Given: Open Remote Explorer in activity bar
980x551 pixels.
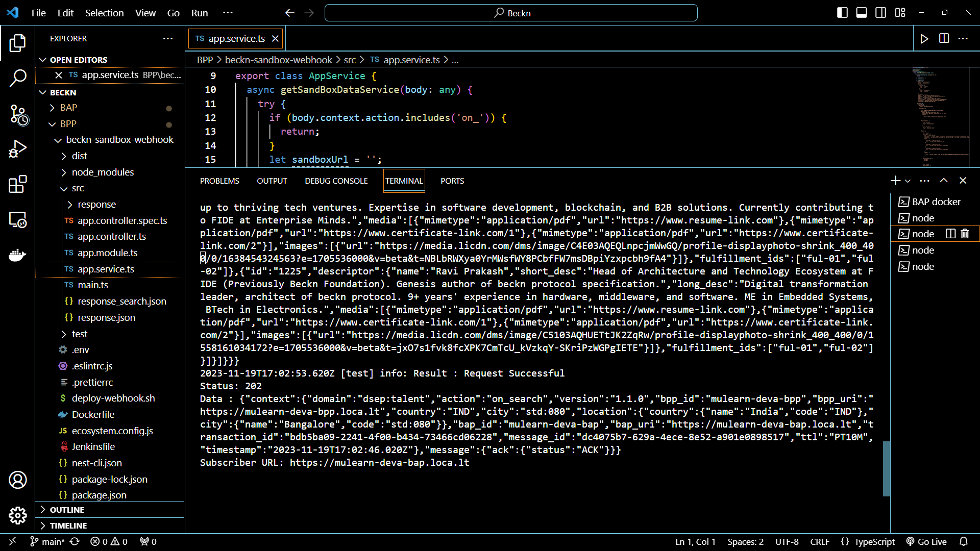Looking at the screenshot, I should pyautogui.click(x=18, y=219).
